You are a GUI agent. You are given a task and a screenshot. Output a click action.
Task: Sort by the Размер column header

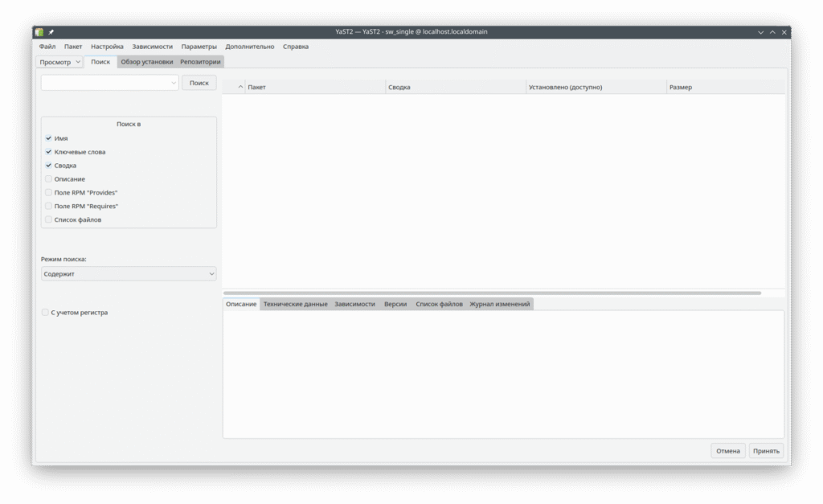coord(727,87)
